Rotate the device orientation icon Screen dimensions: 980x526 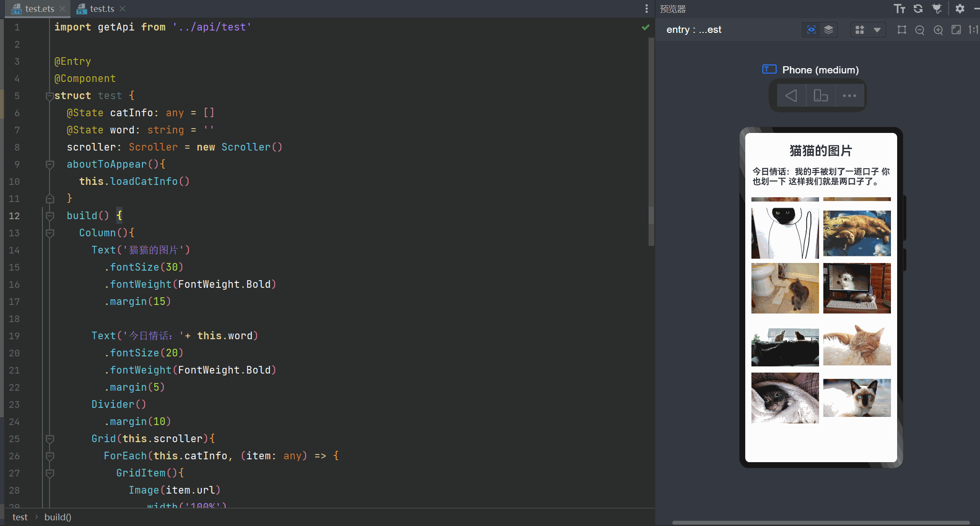click(820, 96)
